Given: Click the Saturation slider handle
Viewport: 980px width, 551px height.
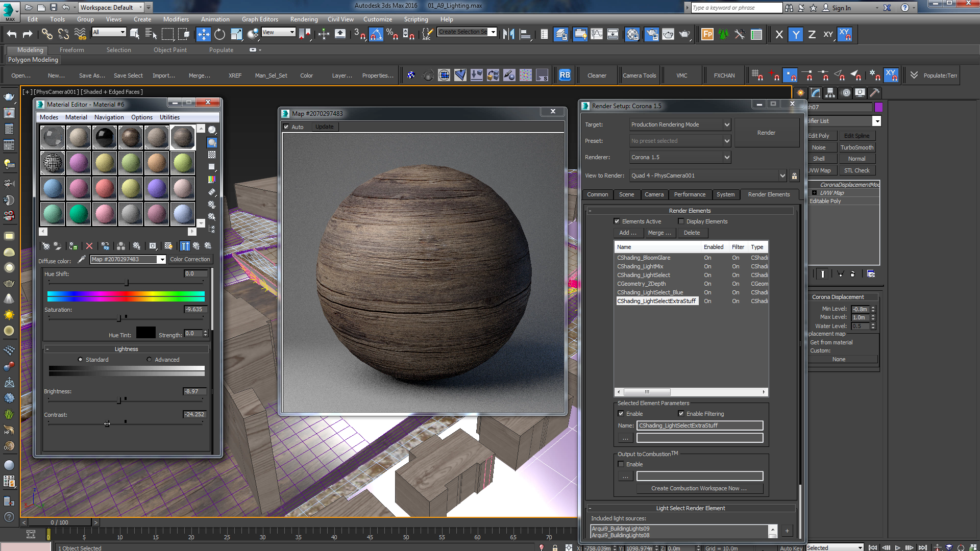Looking at the screenshot, I should [x=119, y=318].
